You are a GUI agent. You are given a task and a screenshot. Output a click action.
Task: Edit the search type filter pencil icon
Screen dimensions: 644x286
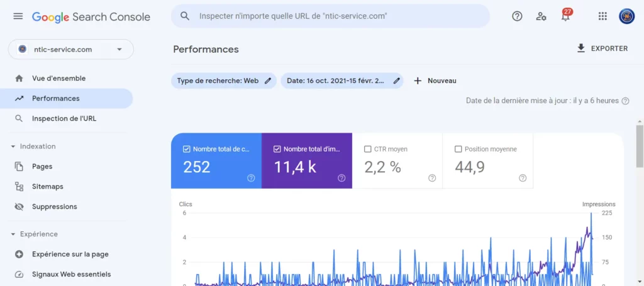268,80
